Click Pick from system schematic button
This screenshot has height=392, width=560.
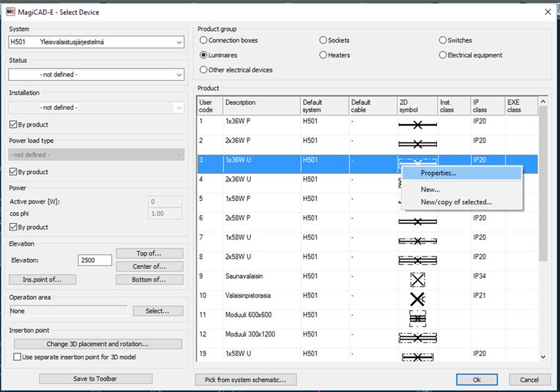pyautogui.click(x=246, y=380)
